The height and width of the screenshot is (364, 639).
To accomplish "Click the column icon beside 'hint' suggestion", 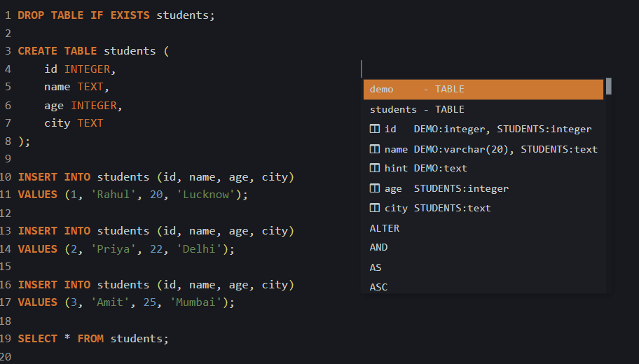I will (x=375, y=168).
